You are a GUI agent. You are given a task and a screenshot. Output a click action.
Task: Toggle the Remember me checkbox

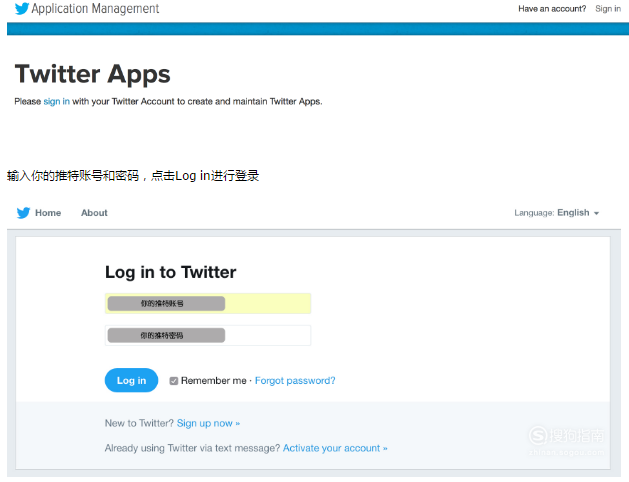[x=174, y=381]
